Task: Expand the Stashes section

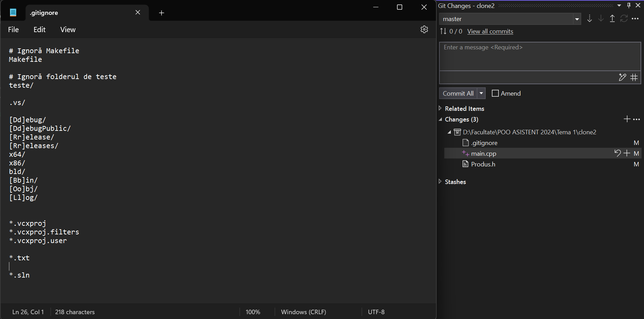Action: pos(440,182)
